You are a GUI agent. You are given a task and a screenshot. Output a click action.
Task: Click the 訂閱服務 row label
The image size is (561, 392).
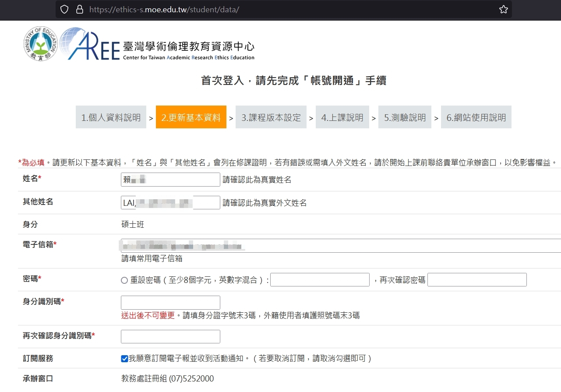tap(38, 358)
